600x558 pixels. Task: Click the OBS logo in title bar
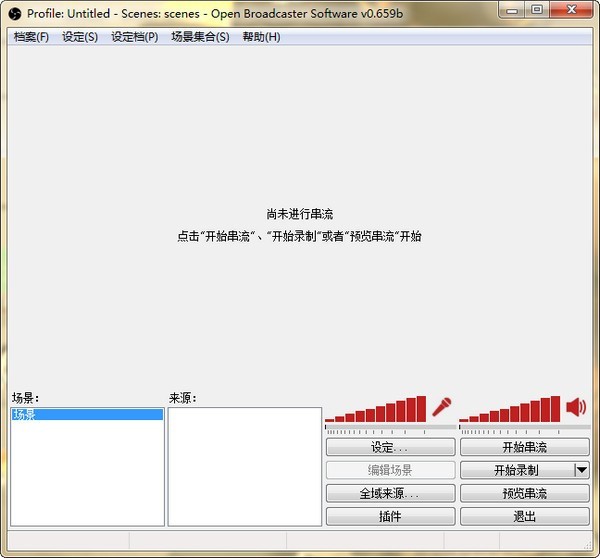(x=15, y=14)
